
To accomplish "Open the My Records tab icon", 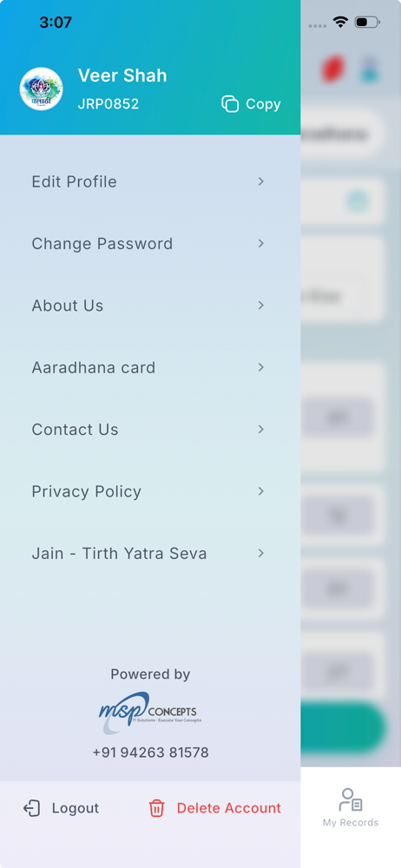I will [351, 800].
